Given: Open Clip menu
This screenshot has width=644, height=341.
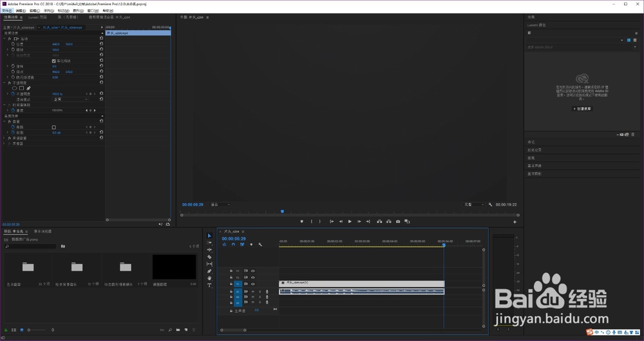Looking at the screenshot, I should 35,11.
